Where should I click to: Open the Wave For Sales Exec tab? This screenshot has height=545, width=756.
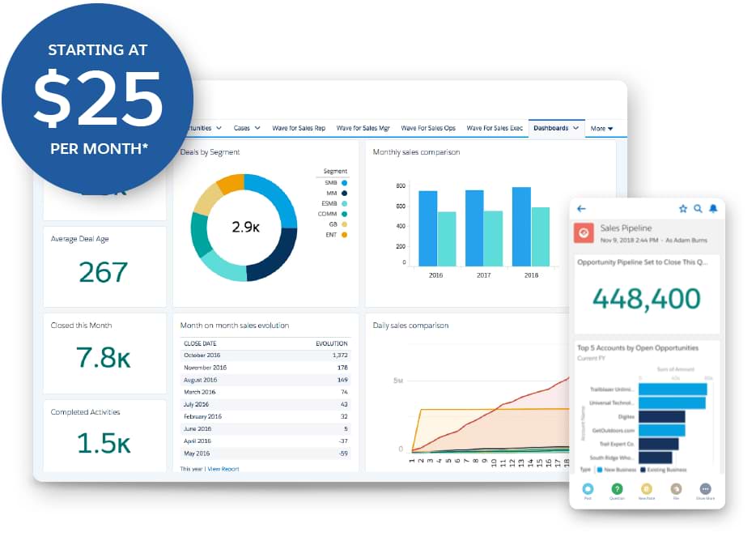[495, 128]
